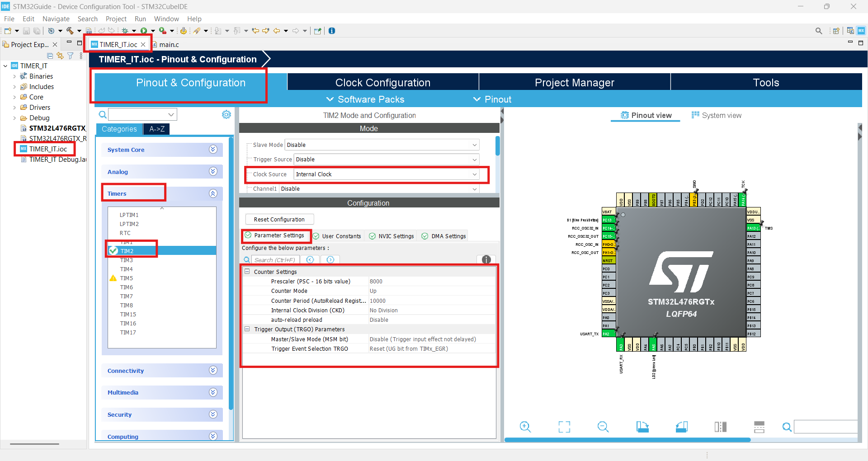
Task: Open the Navigate menu
Action: click(56, 19)
